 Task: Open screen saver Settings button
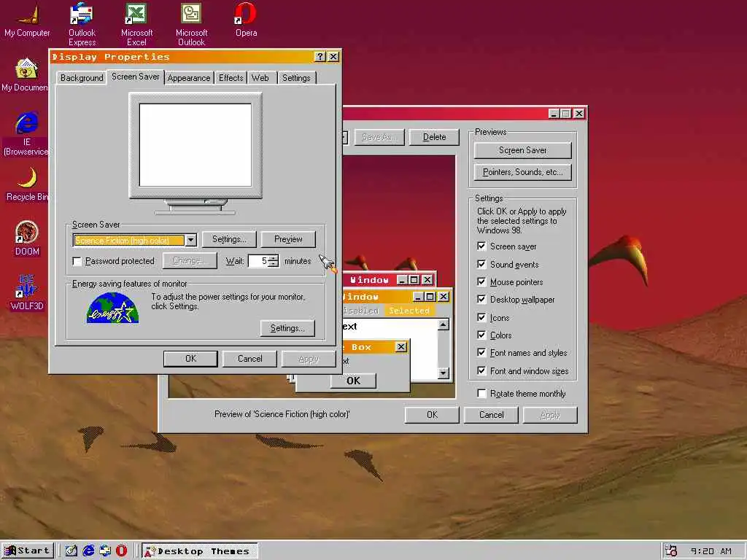pos(229,239)
